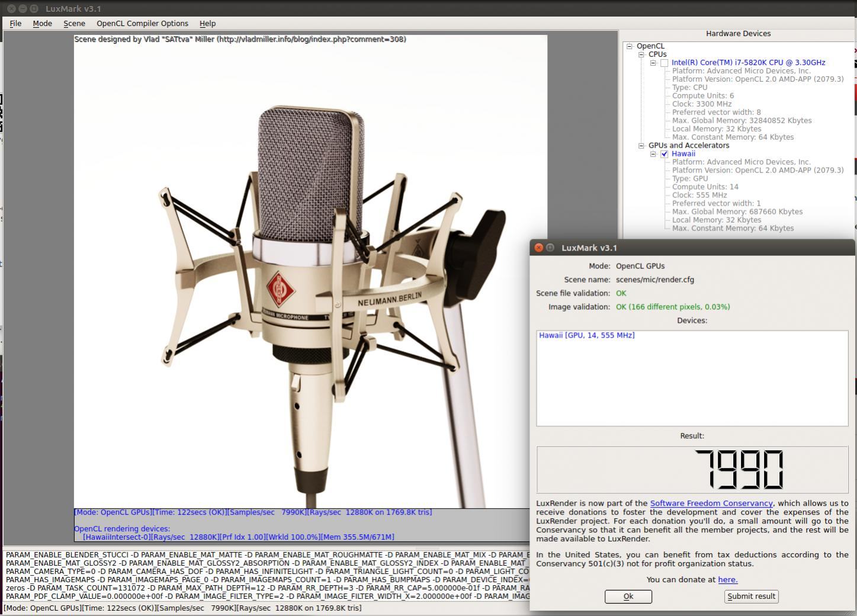The image size is (857, 616).
Task: Collapse the Intel Core i7-5820K node
Action: (653, 62)
